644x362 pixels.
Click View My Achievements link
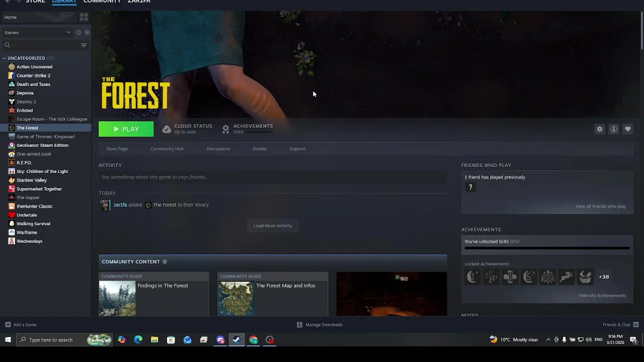coord(602,296)
